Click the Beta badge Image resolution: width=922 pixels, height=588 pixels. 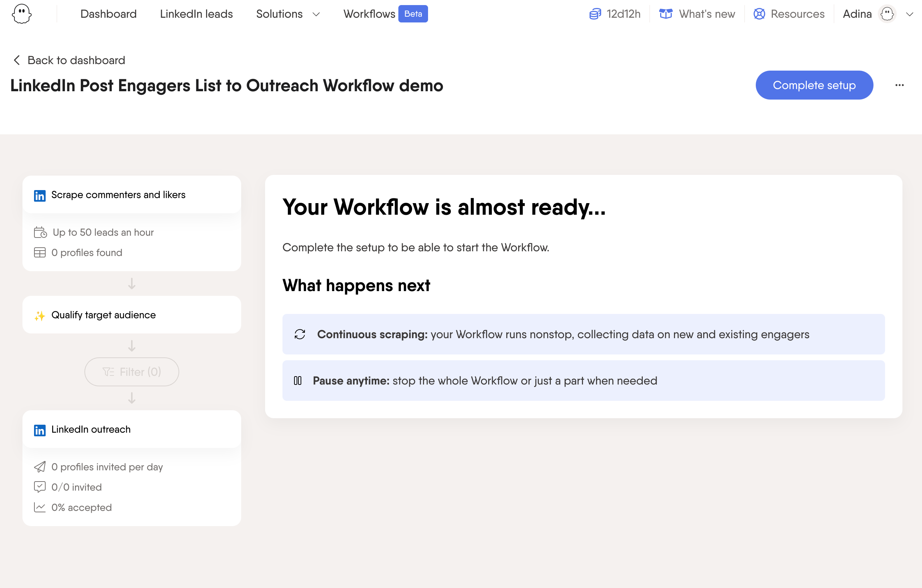413,14
